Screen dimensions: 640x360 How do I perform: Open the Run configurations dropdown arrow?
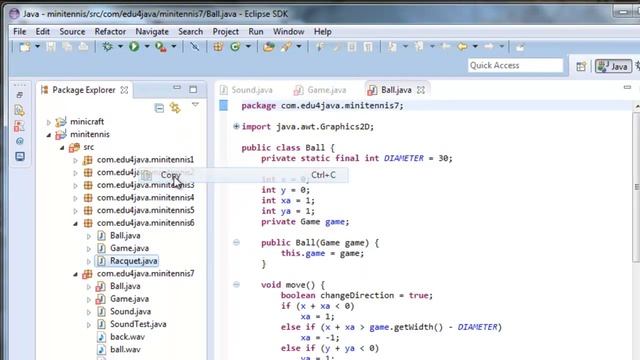click(x=147, y=47)
